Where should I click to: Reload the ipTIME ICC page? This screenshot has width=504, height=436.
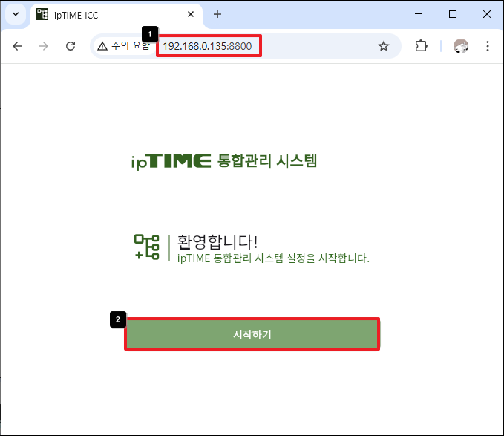(x=71, y=46)
